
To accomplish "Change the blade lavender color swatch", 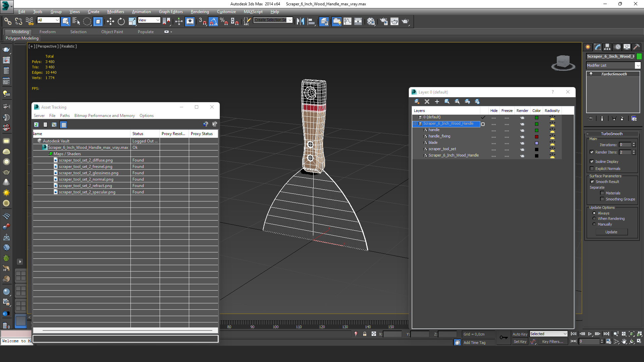I will click(537, 143).
